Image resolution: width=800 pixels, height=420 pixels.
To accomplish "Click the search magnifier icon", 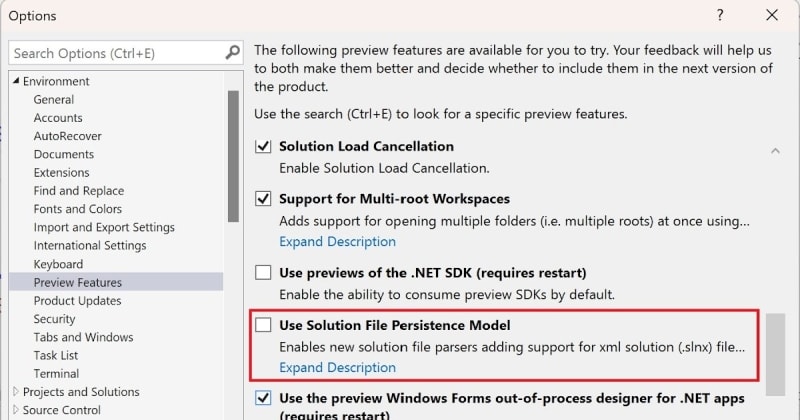I will click(x=232, y=53).
